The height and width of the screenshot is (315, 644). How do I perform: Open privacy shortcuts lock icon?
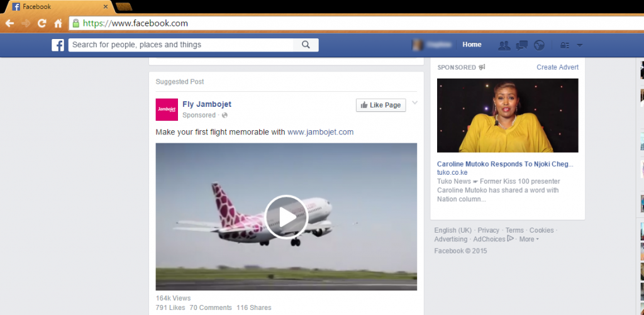565,45
